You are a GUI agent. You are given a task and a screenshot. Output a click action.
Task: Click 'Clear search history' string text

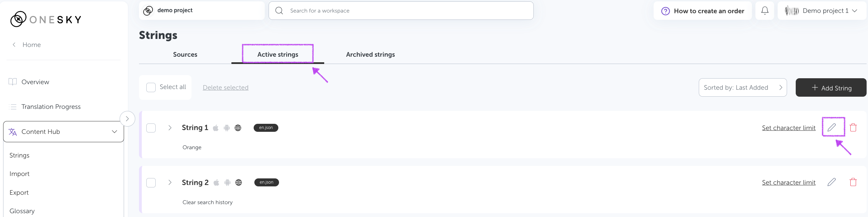pos(207,202)
